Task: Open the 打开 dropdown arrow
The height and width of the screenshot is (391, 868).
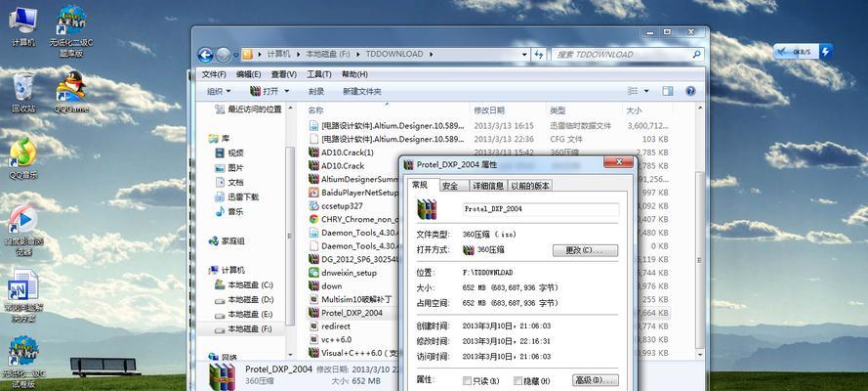Action: tap(287, 91)
